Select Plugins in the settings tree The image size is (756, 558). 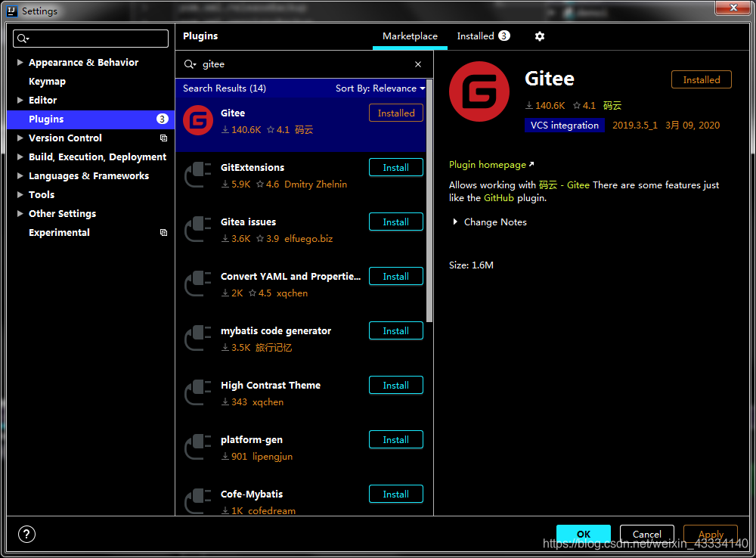click(91, 119)
